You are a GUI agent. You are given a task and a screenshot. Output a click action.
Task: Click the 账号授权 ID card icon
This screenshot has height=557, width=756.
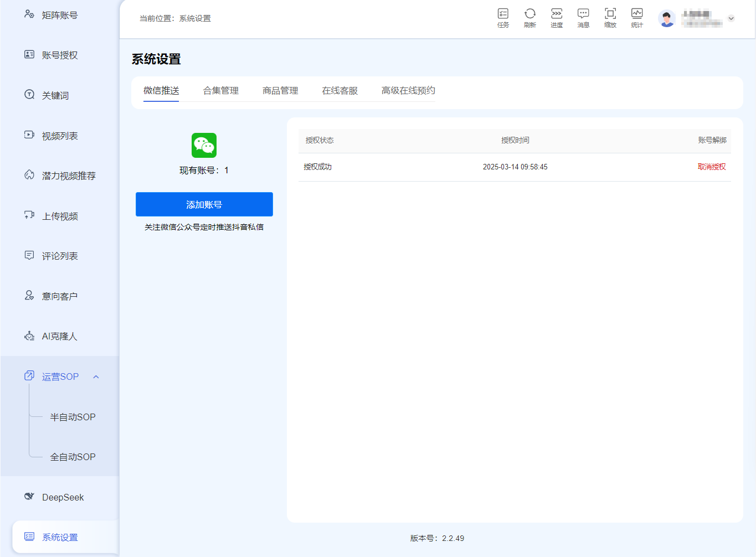point(29,54)
